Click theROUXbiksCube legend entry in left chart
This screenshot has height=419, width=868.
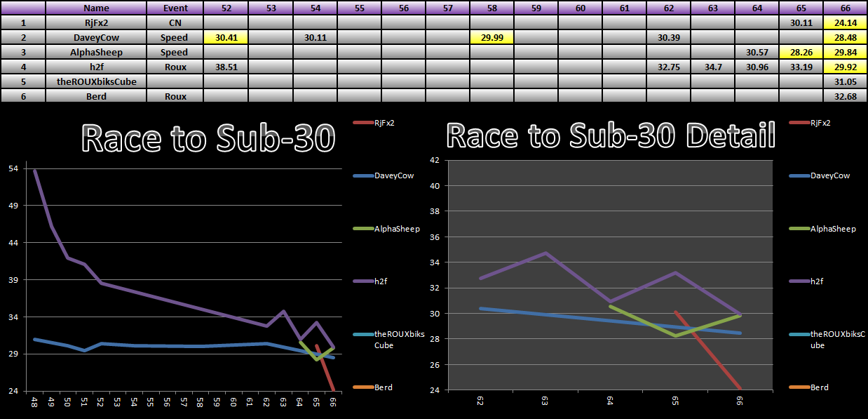coord(388,339)
